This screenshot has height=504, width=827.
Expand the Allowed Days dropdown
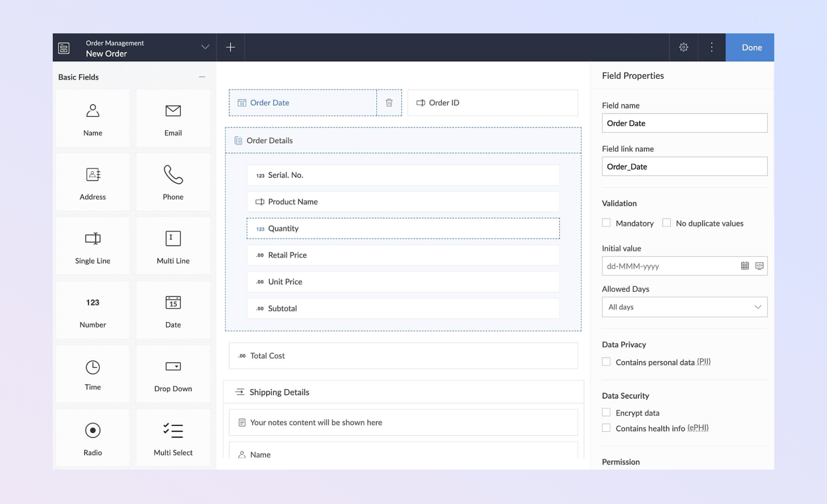pos(684,307)
